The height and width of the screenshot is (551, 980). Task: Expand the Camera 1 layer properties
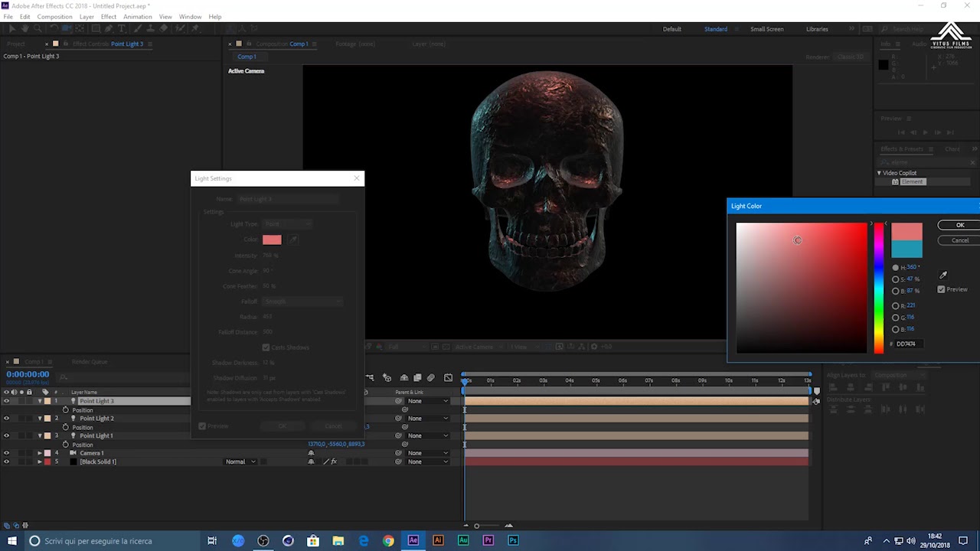(x=40, y=453)
